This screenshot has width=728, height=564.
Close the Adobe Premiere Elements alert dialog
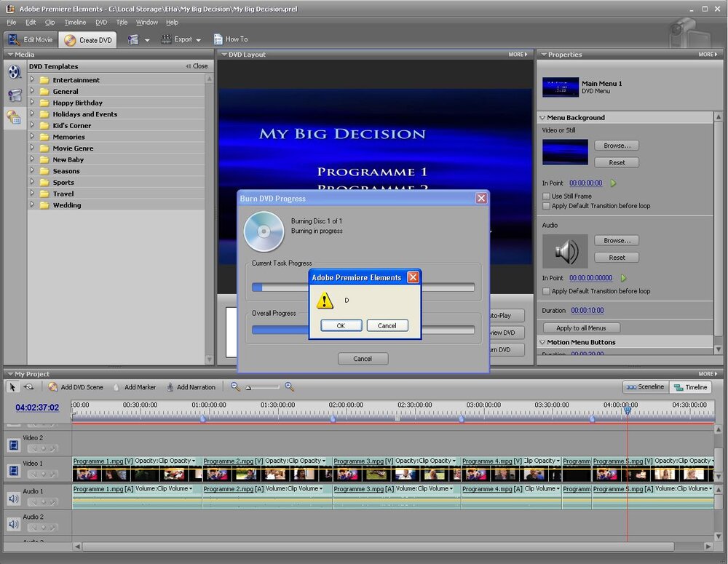pyautogui.click(x=413, y=277)
